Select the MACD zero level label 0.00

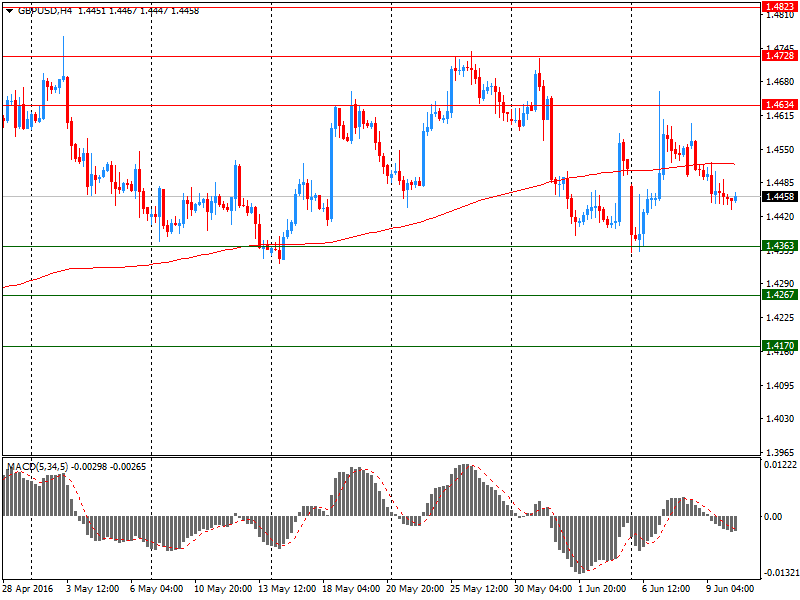pos(773,517)
